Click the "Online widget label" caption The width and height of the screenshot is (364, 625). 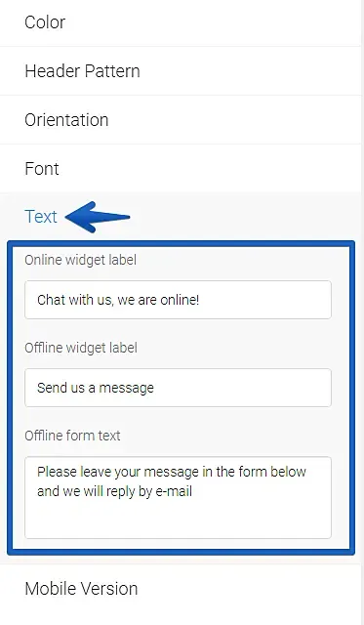point(80,260)
